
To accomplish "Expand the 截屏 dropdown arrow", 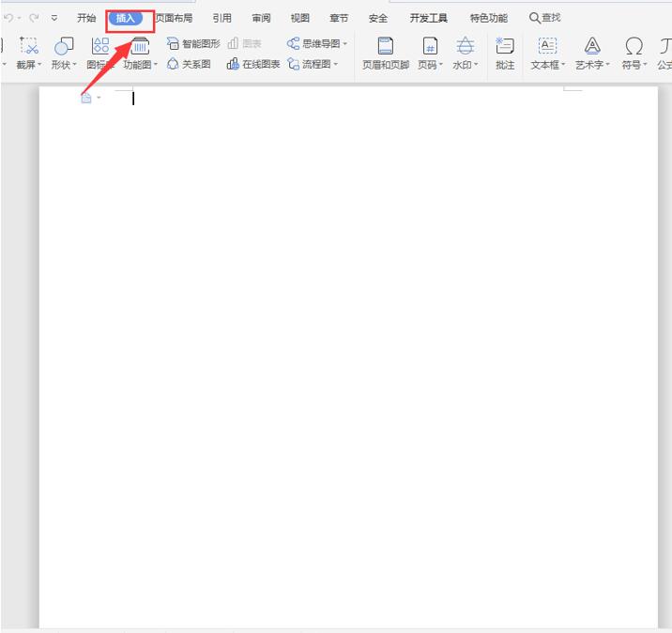I will [39, 65].
